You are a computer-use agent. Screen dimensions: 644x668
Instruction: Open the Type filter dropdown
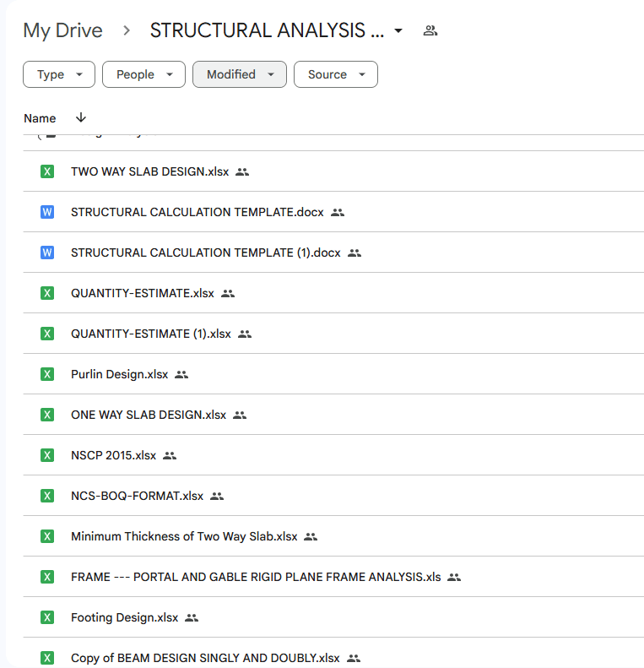(x=59, y=74)
